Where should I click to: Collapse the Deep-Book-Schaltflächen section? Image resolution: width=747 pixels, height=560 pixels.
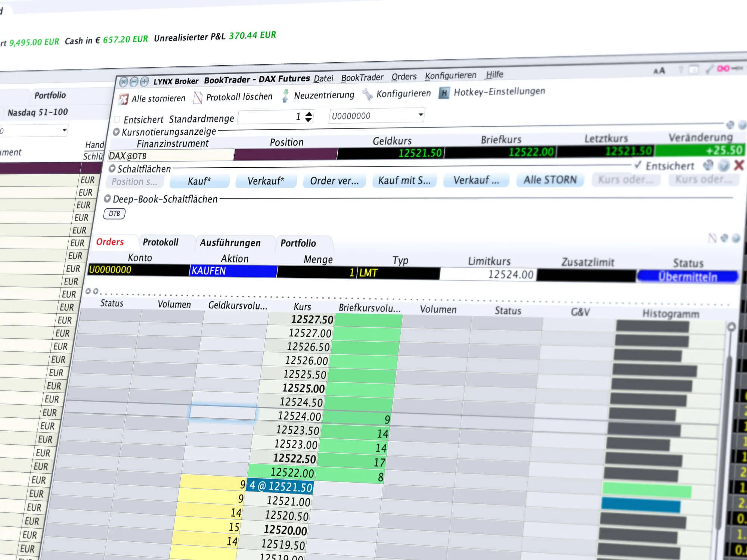(107, 199)
